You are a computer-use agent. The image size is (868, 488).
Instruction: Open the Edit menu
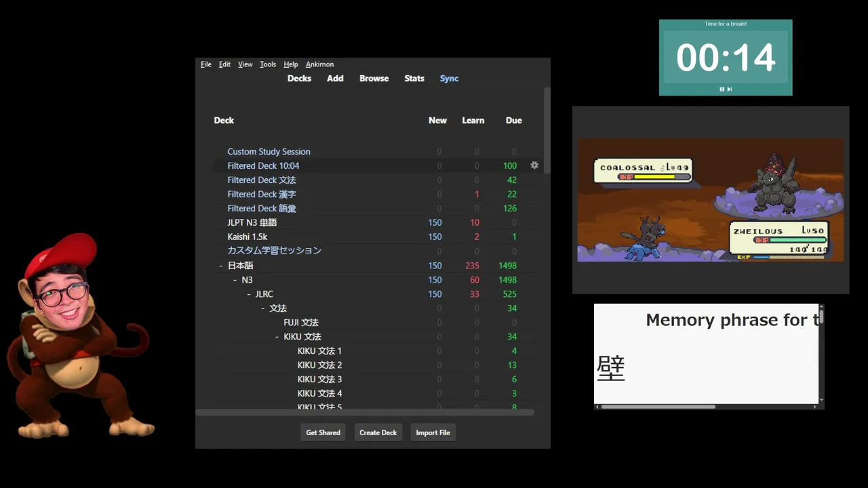tap(224, 64)
